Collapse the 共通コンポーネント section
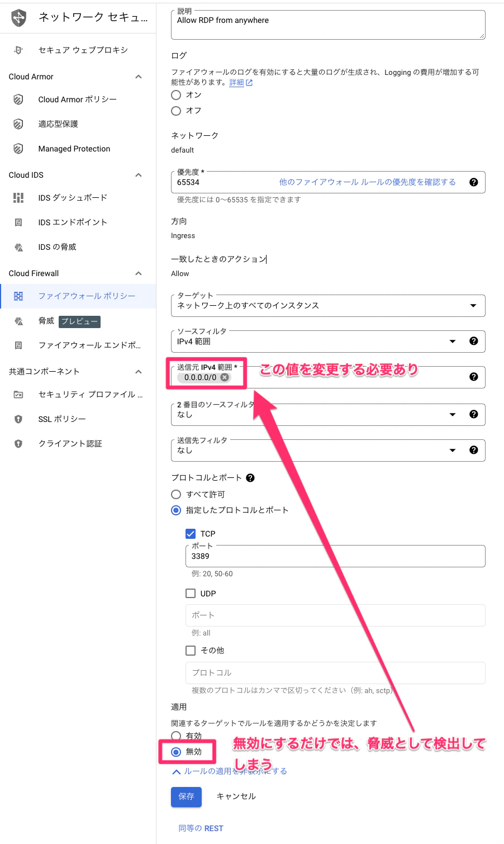The width and height of the screenshot is (504, 844). click(139, 372)
